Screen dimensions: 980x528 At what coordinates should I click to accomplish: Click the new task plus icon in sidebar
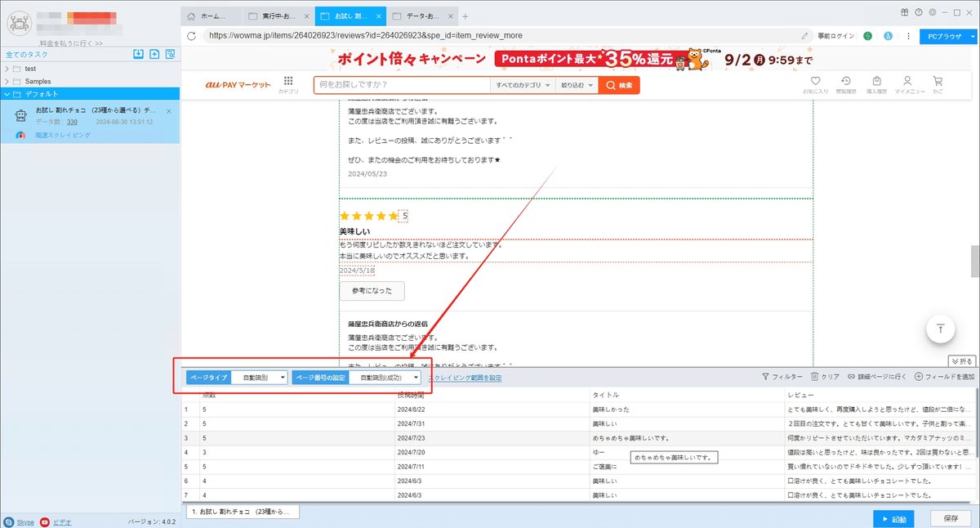[x=154, y=54]
